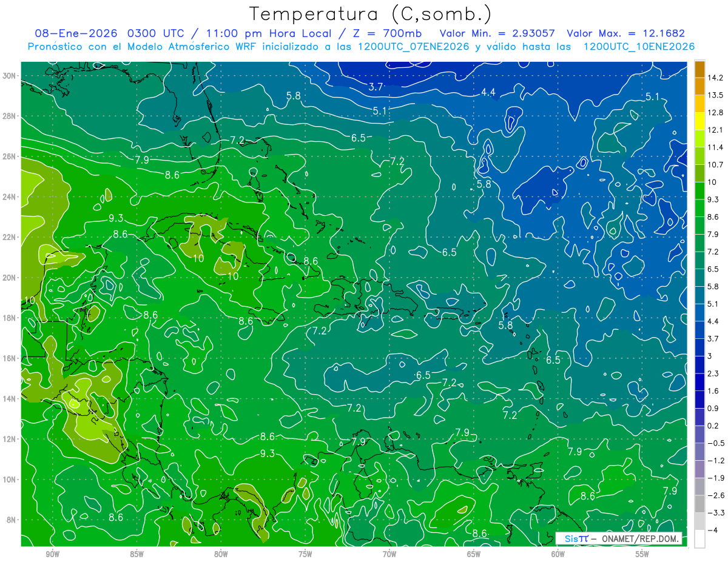This screenshot has height=562, width=728.
Task: Click the -3.3 label on the colorbar
Action: click(715, 513)
